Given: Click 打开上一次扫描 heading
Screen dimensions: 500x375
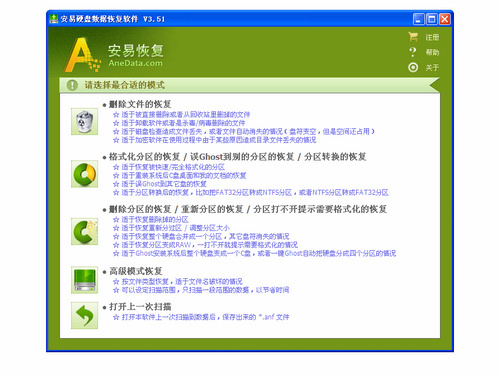Looking at the screenshot, I should [140, 307].
